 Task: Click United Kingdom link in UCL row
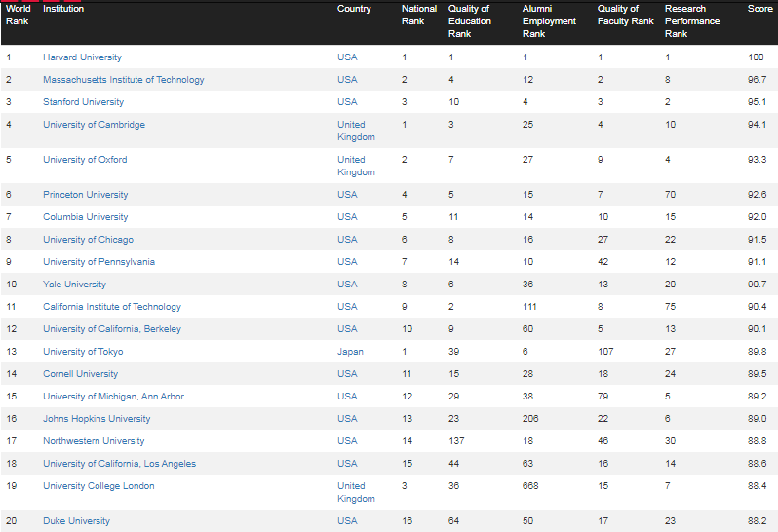coord(356,492)
